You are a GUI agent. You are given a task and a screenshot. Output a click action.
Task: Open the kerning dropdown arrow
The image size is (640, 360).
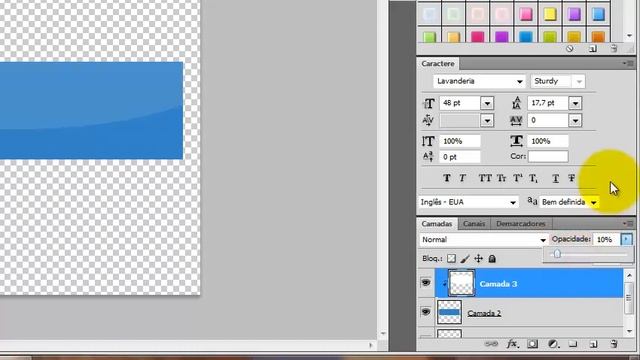coord(487,120)
